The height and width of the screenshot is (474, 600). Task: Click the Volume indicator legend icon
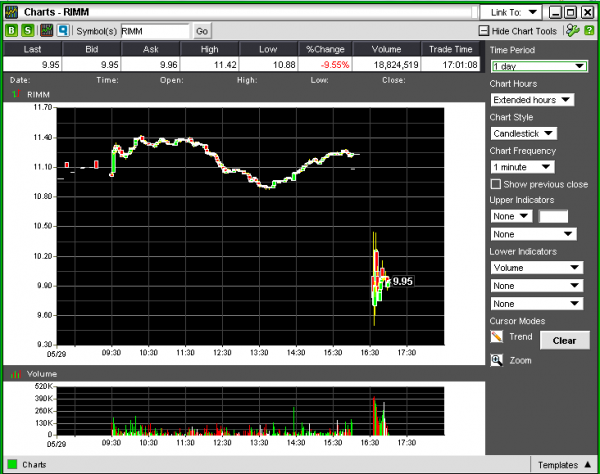tap(16, 374)
